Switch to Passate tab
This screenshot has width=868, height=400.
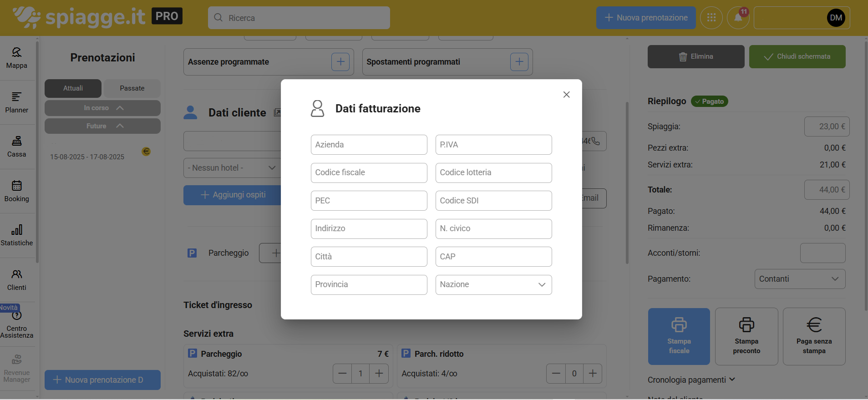132,88
